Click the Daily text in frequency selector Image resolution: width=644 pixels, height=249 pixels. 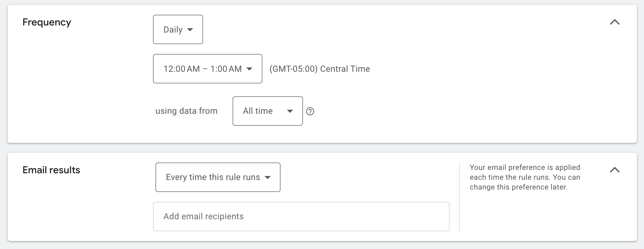(173, 29)
